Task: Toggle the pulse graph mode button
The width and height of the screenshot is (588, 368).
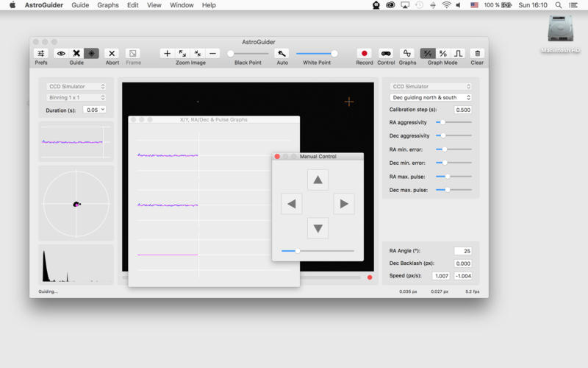Action: 458,54
